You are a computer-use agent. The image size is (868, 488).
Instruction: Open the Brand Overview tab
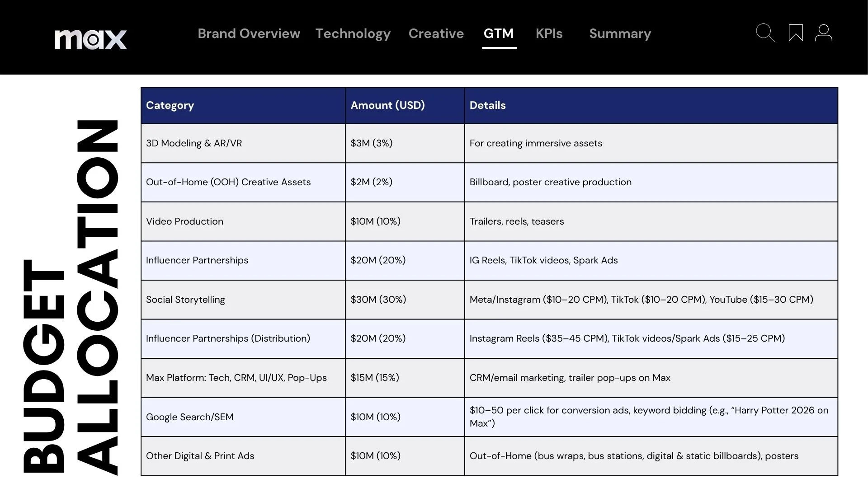[249, 33]
